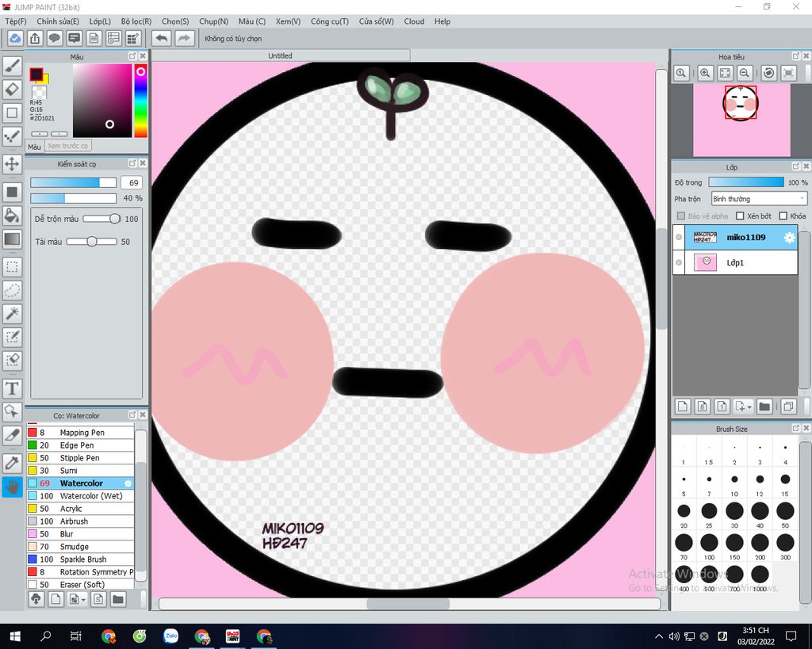Adjust Tải màu slider
The height and width of the screenshot is (649, 812).
point(91,242)
